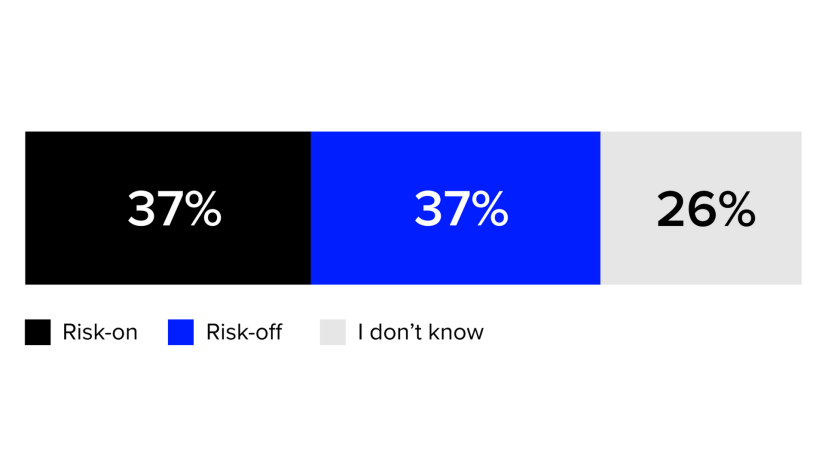
Task: Select the blue Risk-off bar segment
Action: (x=456, y=208)
